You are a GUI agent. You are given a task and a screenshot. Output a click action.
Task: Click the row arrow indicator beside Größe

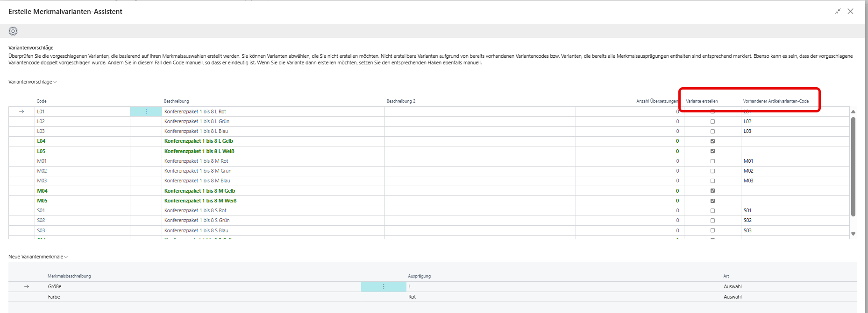click(27, 286)
